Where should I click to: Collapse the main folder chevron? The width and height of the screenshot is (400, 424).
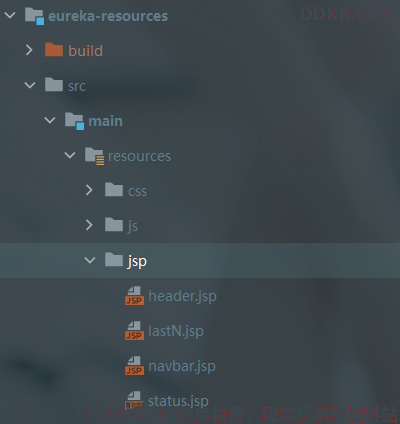tap(50, 120)
